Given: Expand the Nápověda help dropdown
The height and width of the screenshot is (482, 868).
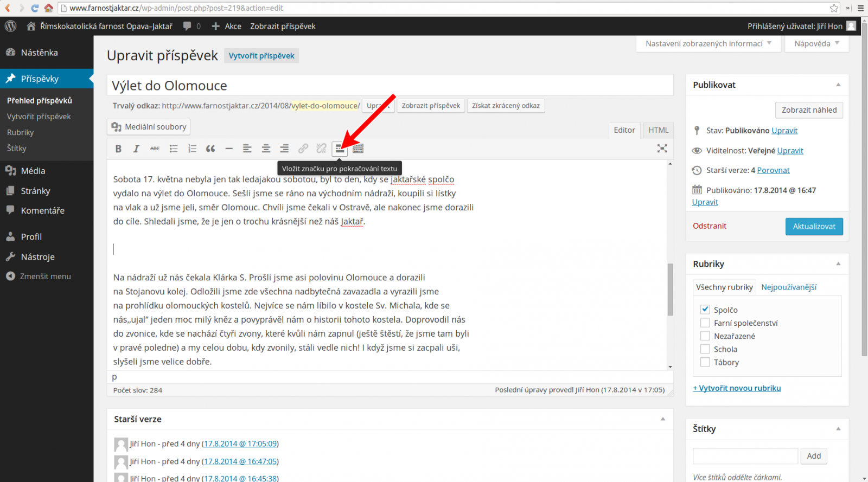Looking at the screenshot, I should point(816,43).
